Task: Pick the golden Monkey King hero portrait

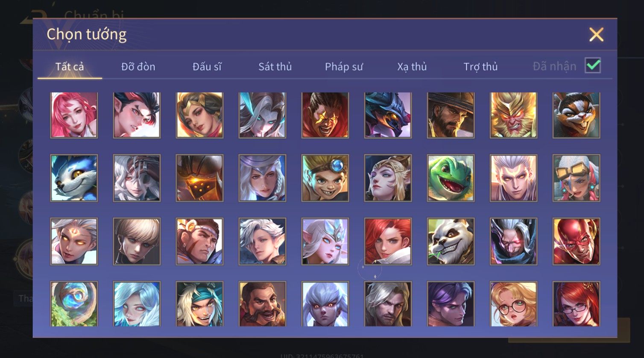Action: 514,115
